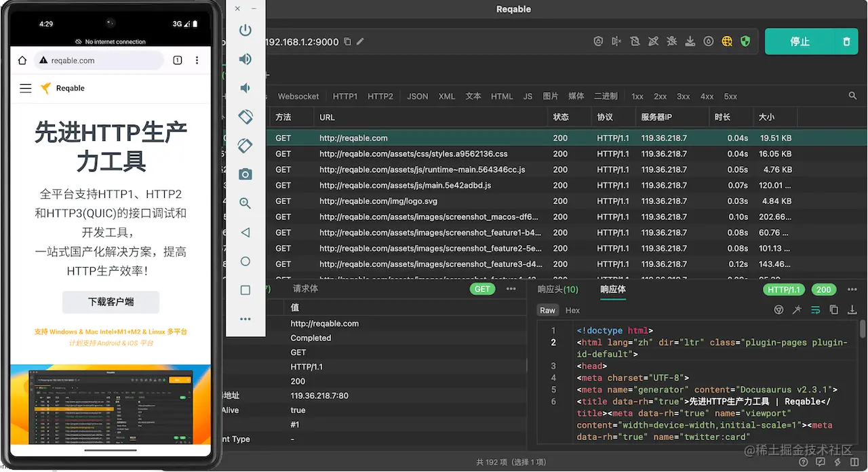Open search in traffic list
This screenshot has width=868, height=472.
click(x=853, y=96)
